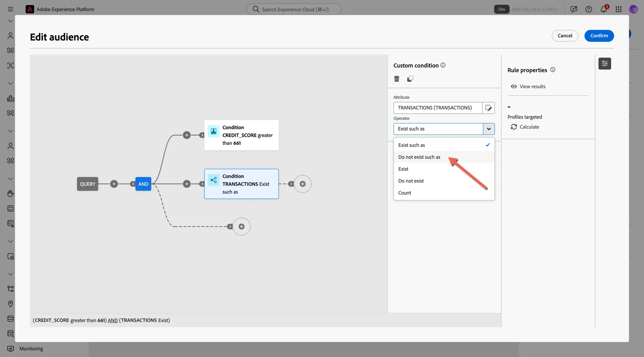
Task: Confirm the audience changes
Action: pyautogui.click(x=599, y=36)
